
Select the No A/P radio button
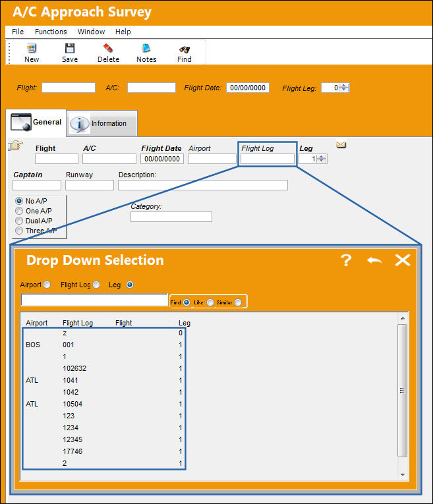pyautogui.click(x=19, y=201)
